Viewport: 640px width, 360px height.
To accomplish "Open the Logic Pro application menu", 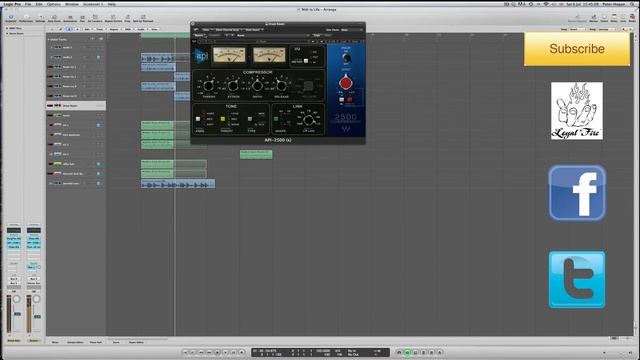I will point(12,4).
